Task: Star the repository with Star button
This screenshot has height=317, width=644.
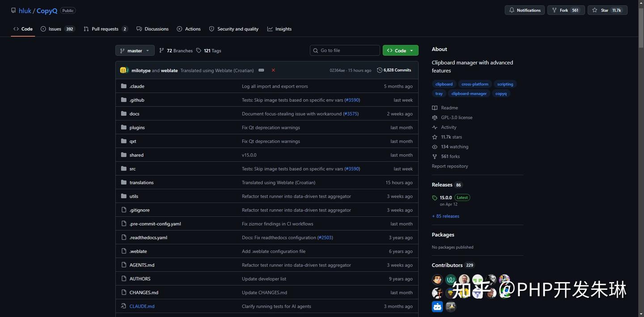Action: [x=607, y=10]
